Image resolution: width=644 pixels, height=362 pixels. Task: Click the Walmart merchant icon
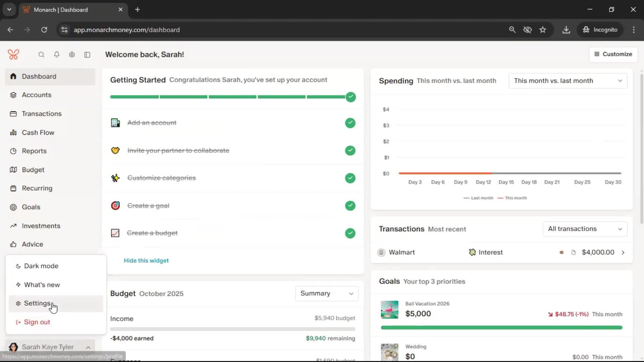pyautogui.click(x=381, y=252)
